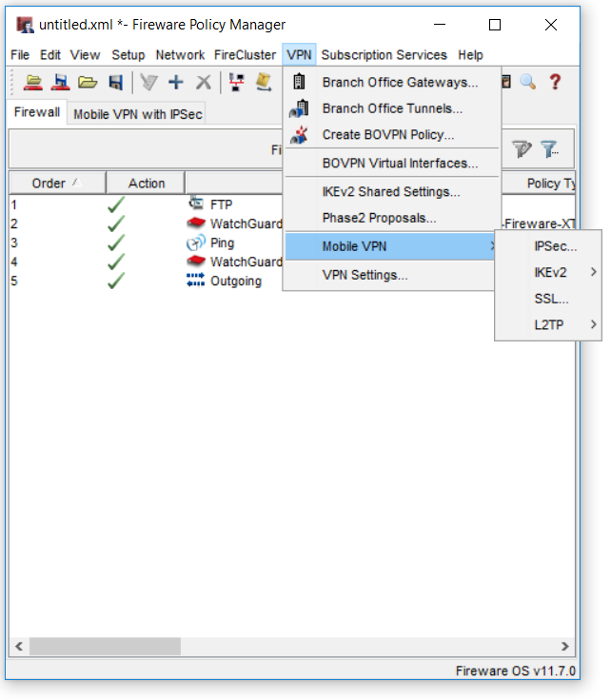Open VPN Settings menu entry
The image size is (611, 700).
(365, 276)
